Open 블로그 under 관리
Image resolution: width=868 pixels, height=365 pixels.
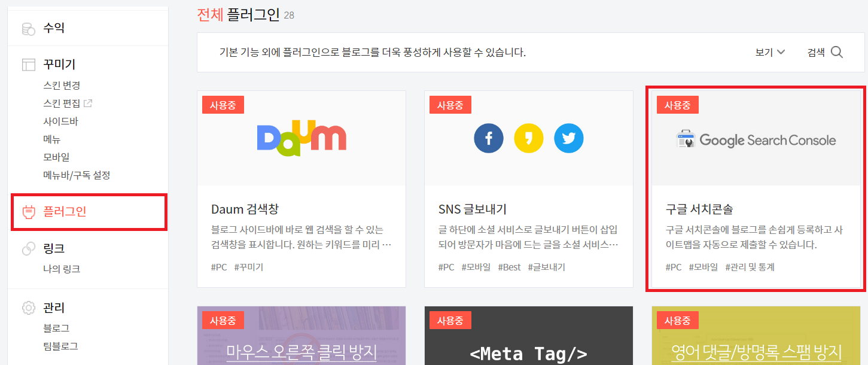tap(56, 328)
